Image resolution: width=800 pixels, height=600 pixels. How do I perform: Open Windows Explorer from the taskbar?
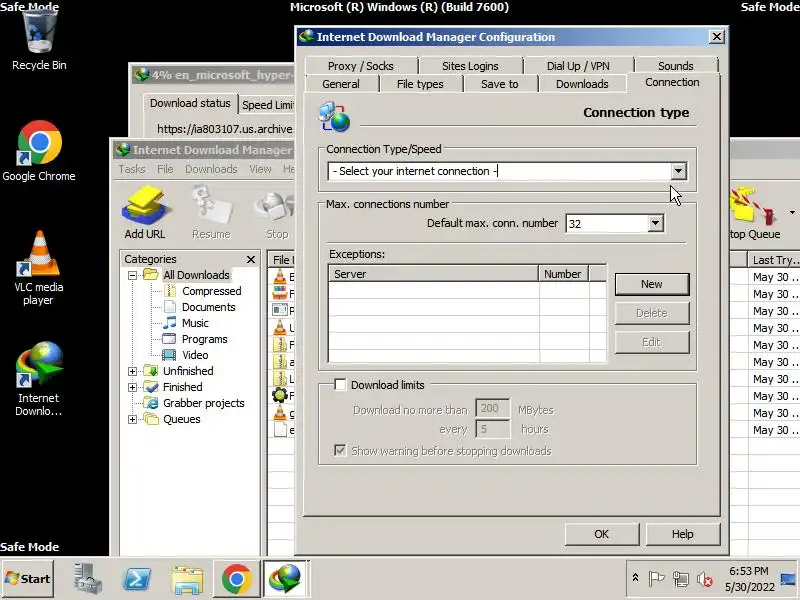tap(187, 579)
